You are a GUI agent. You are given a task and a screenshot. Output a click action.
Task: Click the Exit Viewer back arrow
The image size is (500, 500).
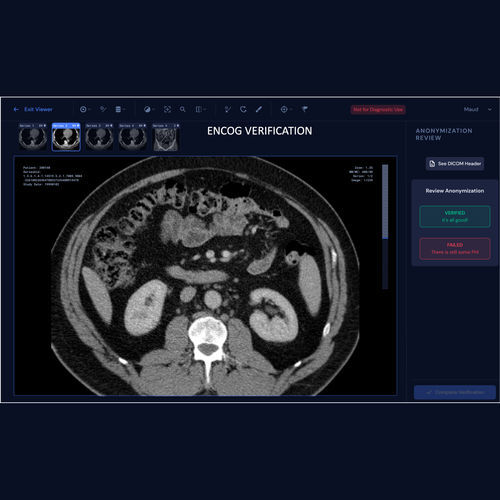pos(16,109)
